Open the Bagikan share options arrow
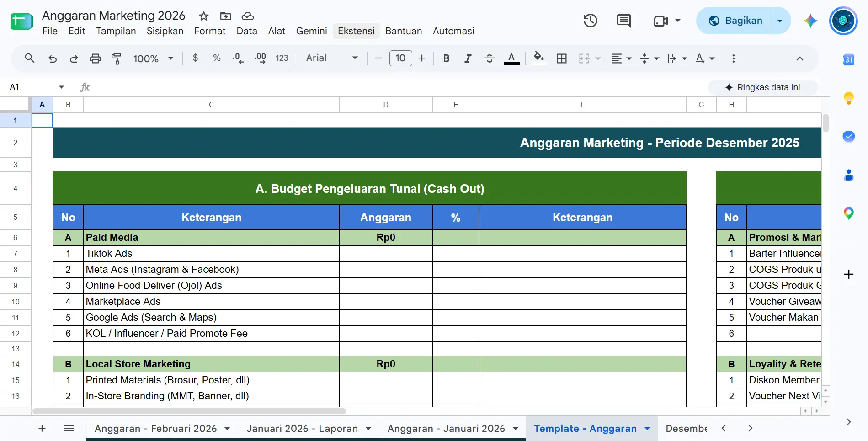 (x=780, y=21)
